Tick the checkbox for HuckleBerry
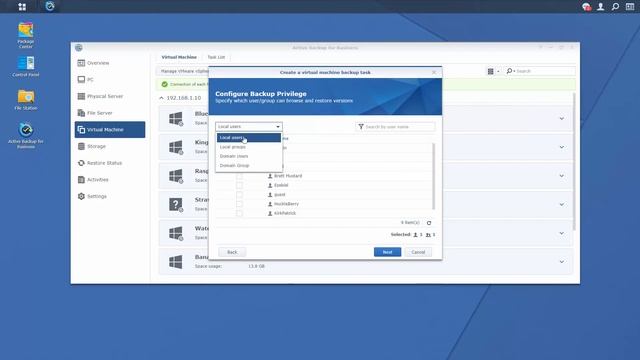 (x=239, y=204)
